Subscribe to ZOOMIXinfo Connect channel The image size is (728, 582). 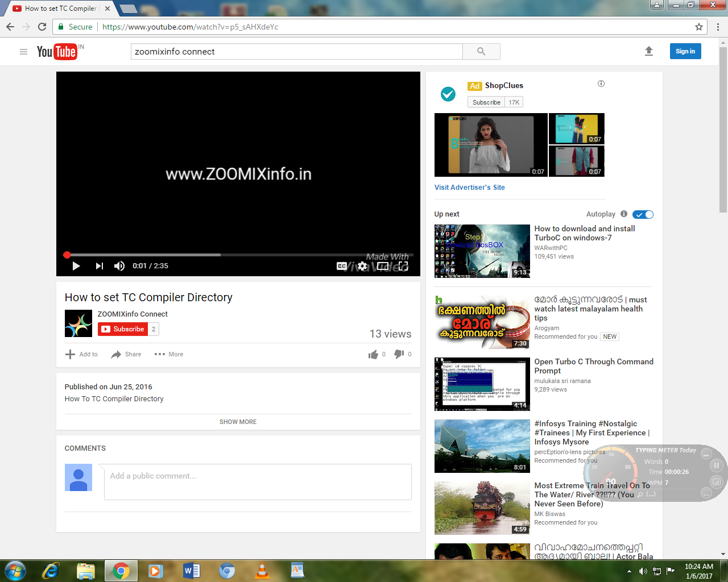pos(123,329)
